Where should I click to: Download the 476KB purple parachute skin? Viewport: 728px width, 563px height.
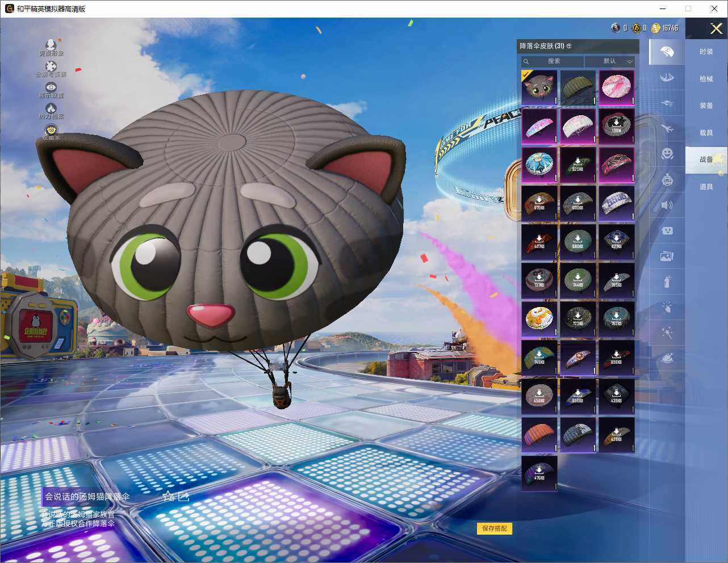pyautogui.click(x=539, y=474)
